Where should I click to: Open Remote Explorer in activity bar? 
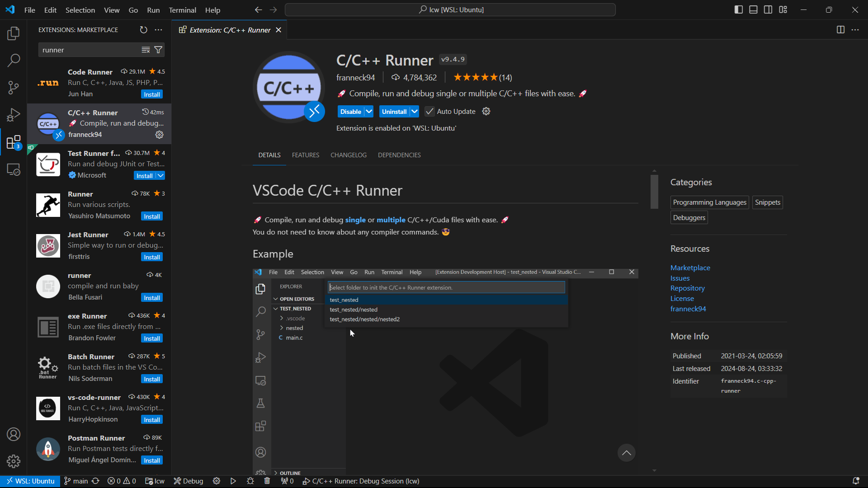tap(14, 170)
